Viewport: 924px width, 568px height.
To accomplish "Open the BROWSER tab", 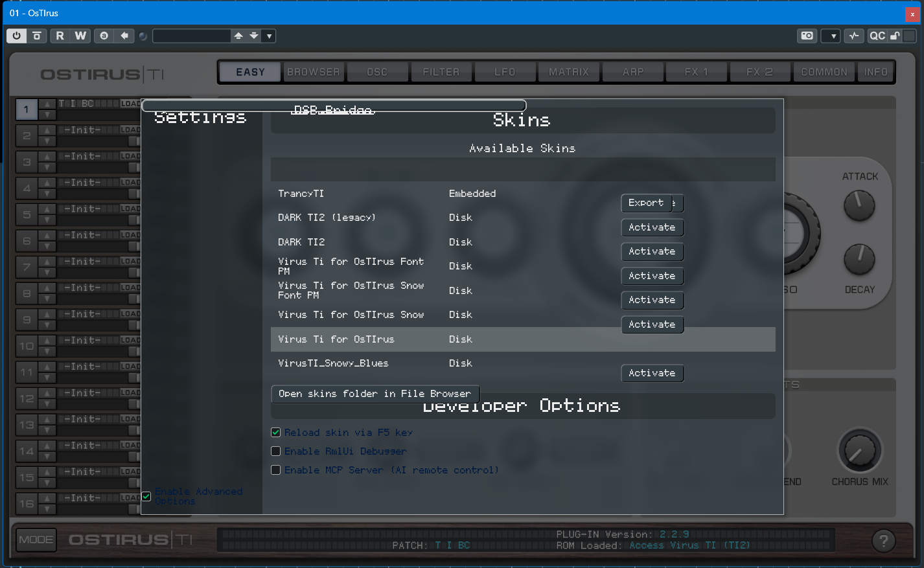I will [314, 72].
